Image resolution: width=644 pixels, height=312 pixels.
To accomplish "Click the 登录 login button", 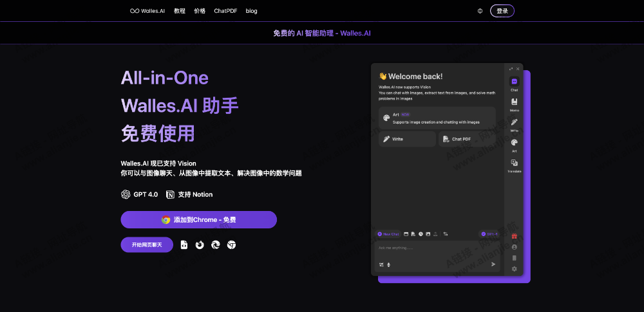I will coord(502,11).
